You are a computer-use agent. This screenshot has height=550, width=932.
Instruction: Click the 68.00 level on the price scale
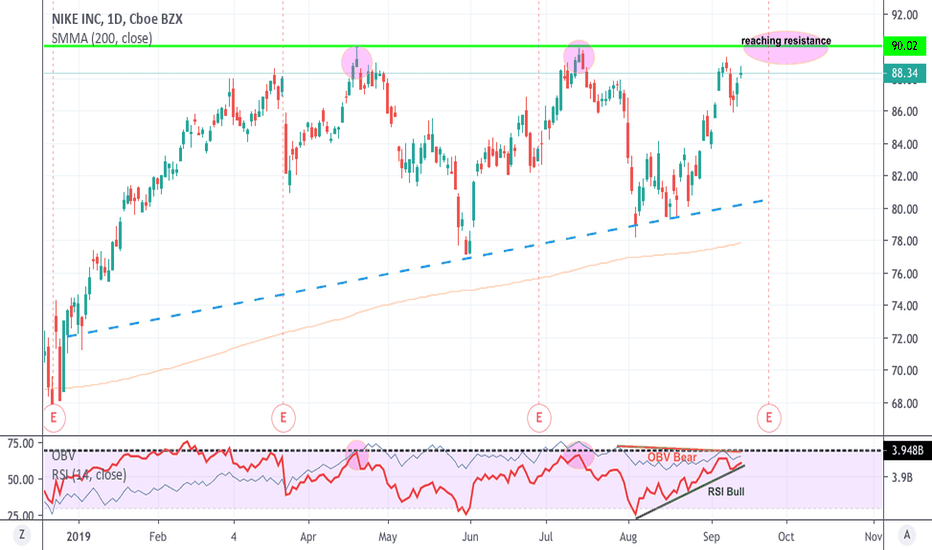point(905,403)
